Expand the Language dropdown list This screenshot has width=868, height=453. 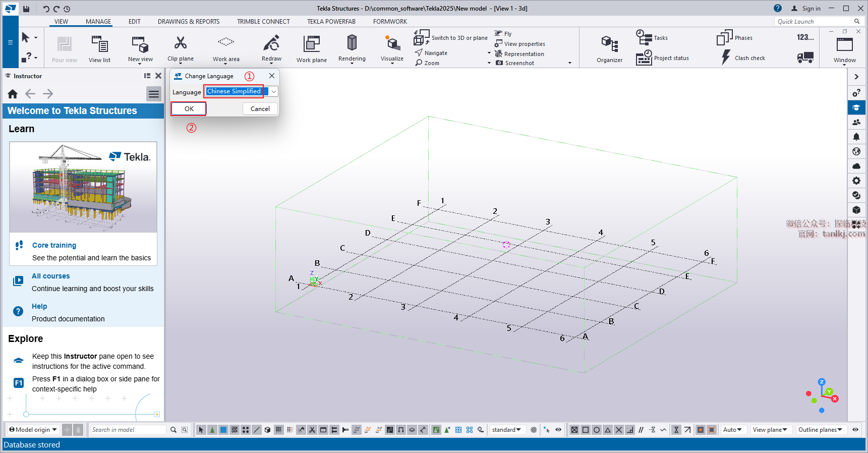[273, 92]
